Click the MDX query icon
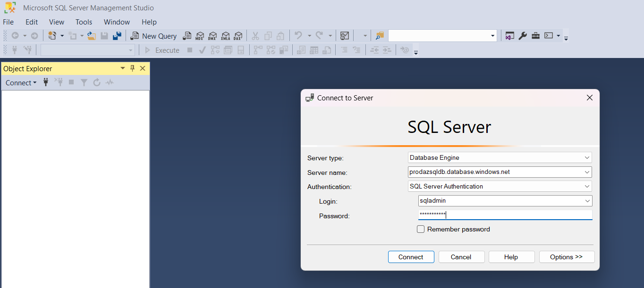The width and height of the screenshot is (644, 288). point(200,36)
